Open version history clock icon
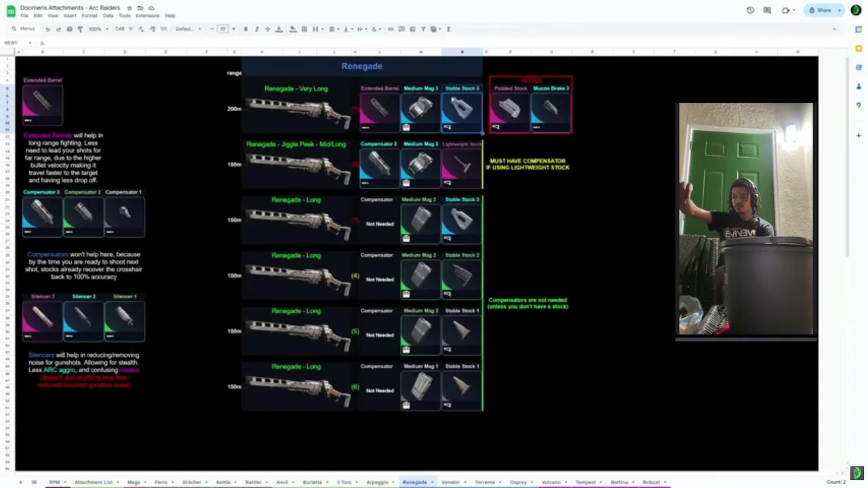868x488 pixels. pyautogui.click(x=750, y=10)
